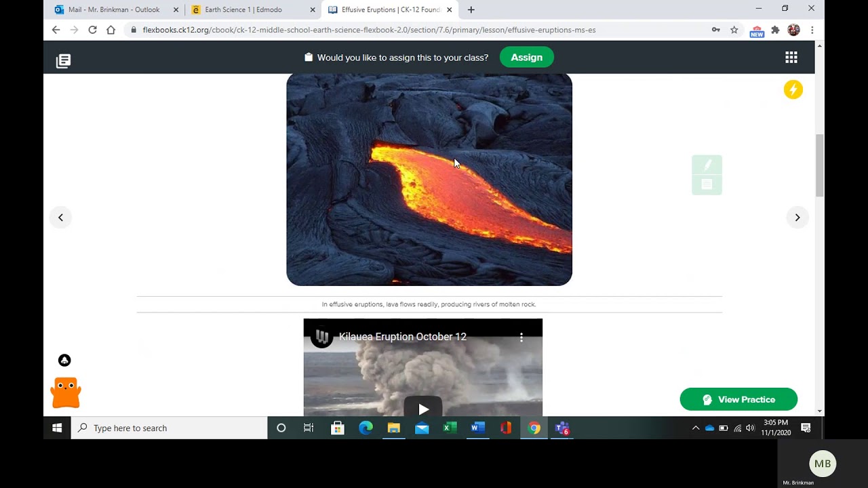Open Excel from the taskbar
This screenshot has height=488, width=868.
coord(450,428)
